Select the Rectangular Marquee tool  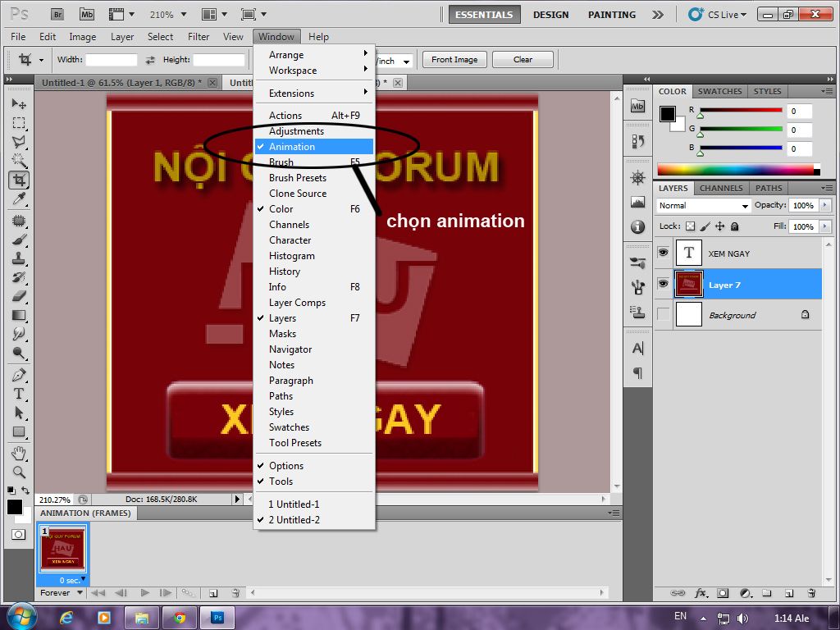point(19,123)
